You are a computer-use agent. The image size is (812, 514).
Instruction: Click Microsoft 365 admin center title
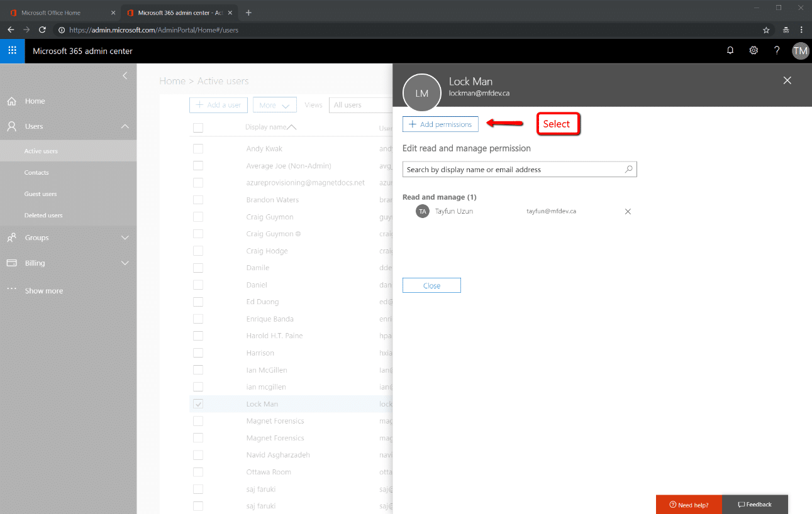tap(82, 51)
